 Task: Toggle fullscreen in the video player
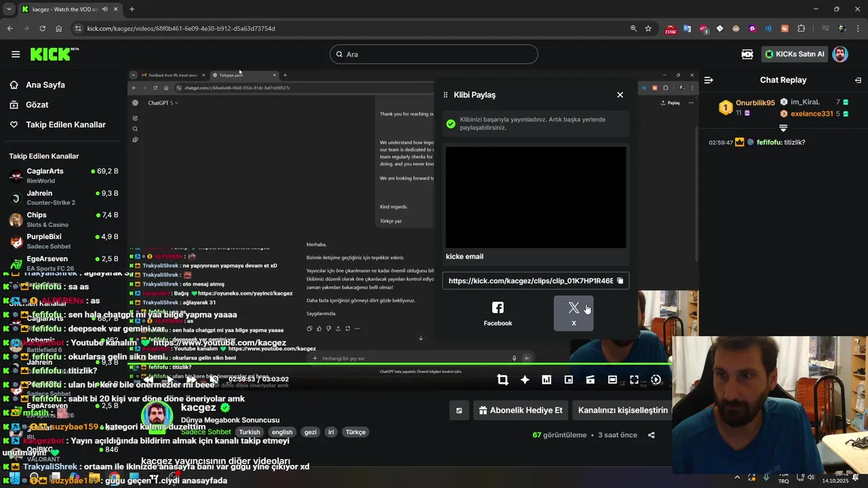(x=634, y=380)
